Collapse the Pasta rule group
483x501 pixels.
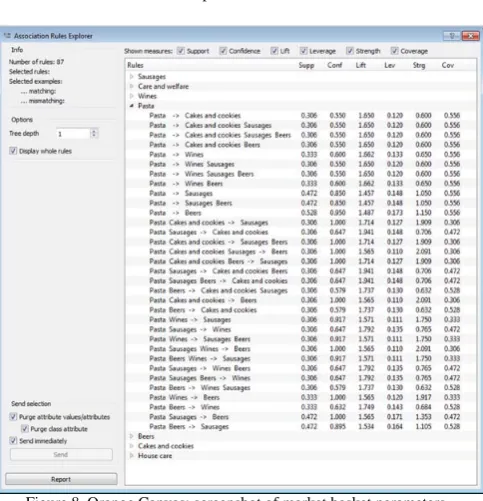[x=132, y=106]
